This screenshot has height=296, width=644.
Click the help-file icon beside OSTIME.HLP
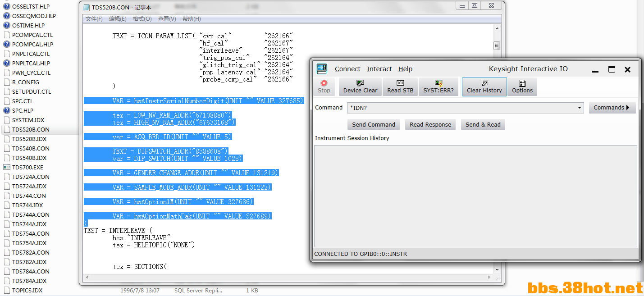tap(7, 25)
